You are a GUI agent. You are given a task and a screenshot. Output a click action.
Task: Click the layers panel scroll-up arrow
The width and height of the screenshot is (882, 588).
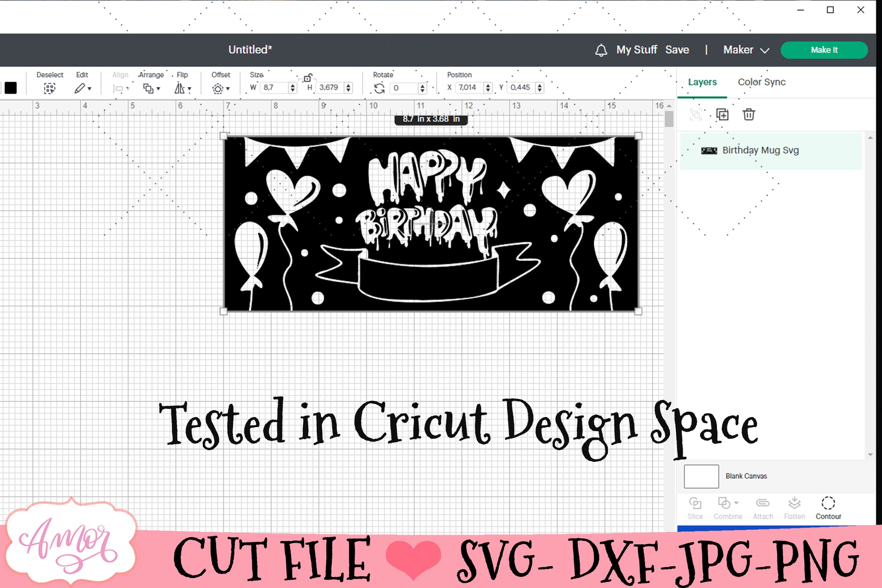(870, 137)
